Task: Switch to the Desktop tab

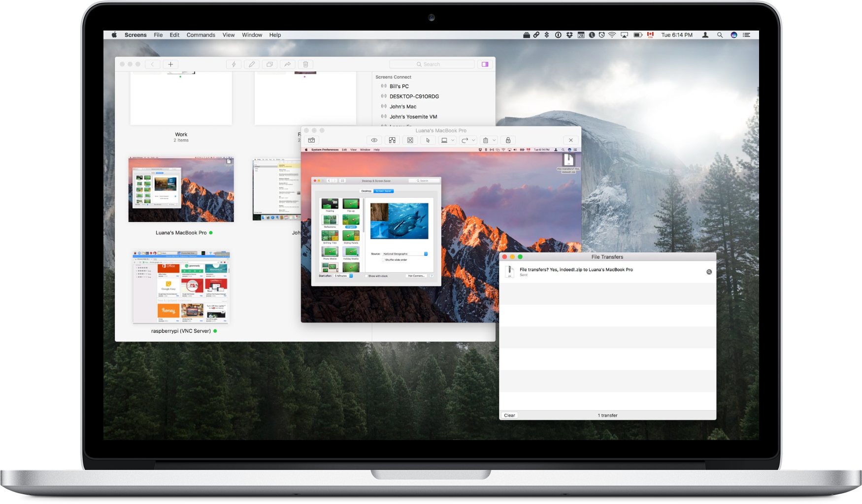Action: [x=365, y=191]
